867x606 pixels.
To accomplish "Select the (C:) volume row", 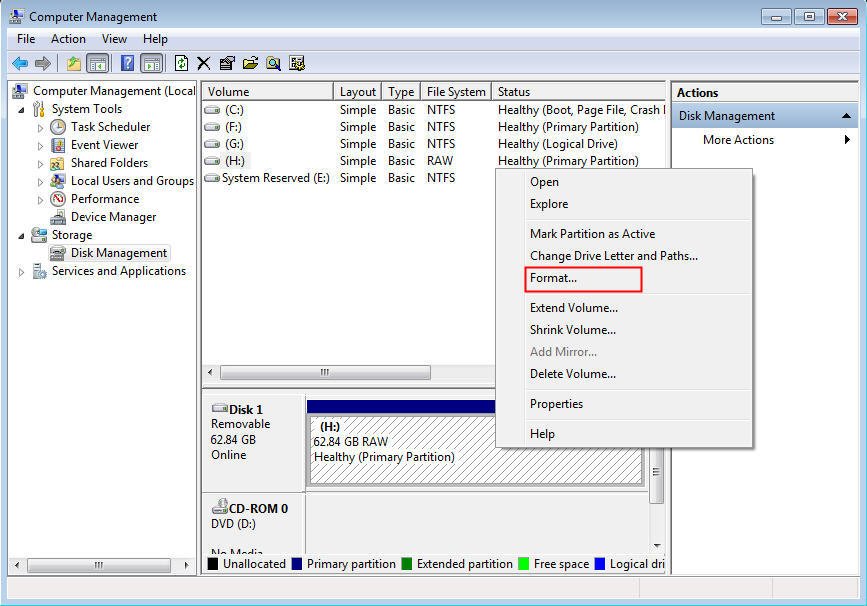I will point(434,110).
